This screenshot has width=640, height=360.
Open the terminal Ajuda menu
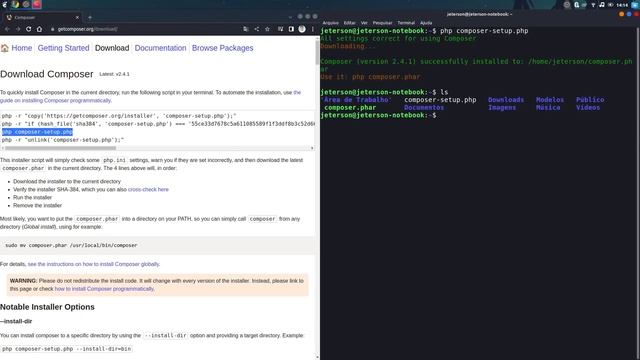[426, 23]
